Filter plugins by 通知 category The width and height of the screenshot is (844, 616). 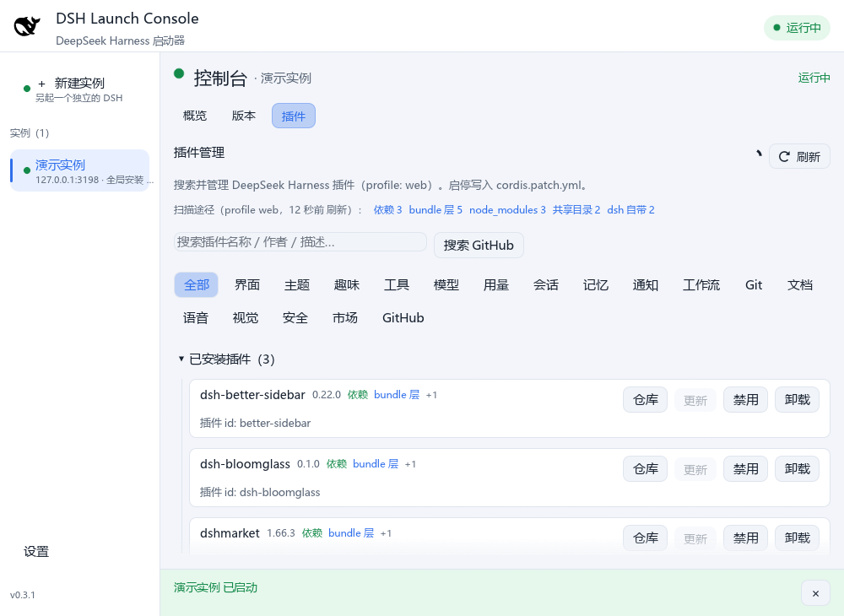(646, 284)
